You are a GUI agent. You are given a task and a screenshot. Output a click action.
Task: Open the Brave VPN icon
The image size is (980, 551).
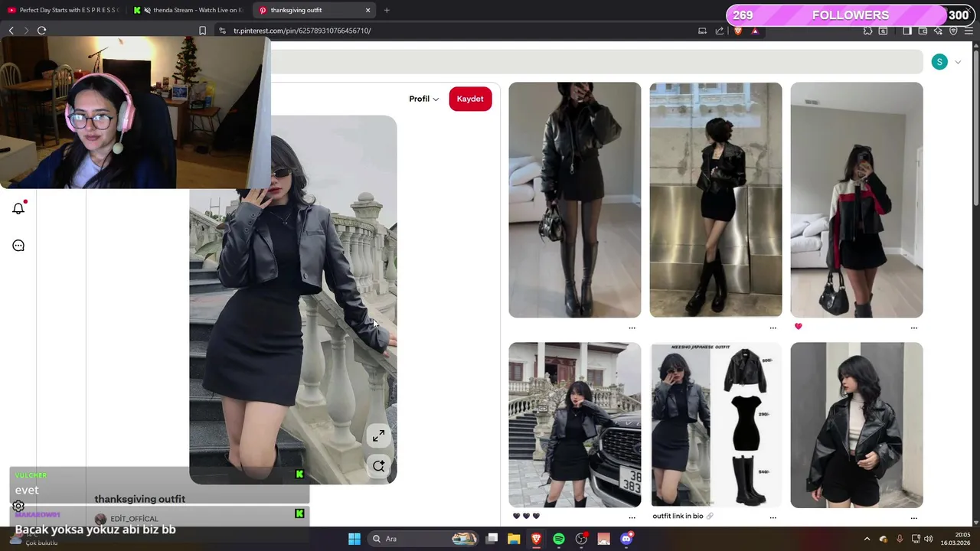tap(953, 31)
